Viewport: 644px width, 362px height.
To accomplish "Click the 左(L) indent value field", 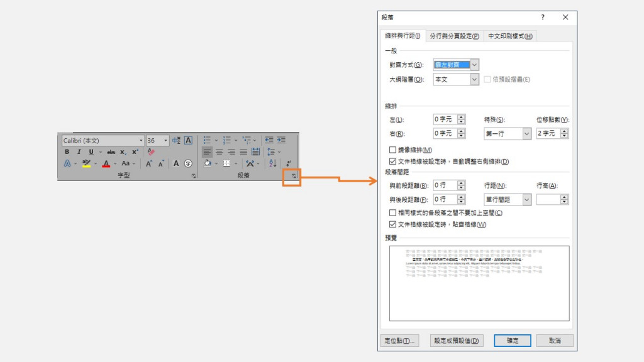I will 445,119.
